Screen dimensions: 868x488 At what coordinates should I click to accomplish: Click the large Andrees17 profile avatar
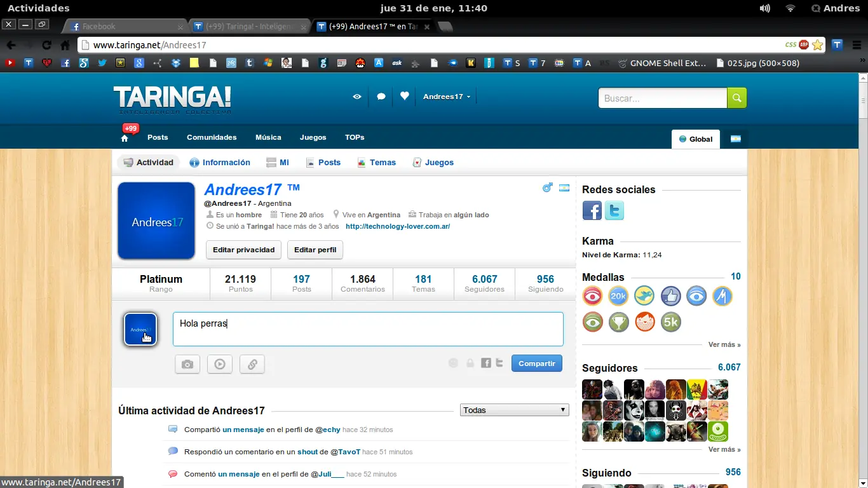pos(156,221)
